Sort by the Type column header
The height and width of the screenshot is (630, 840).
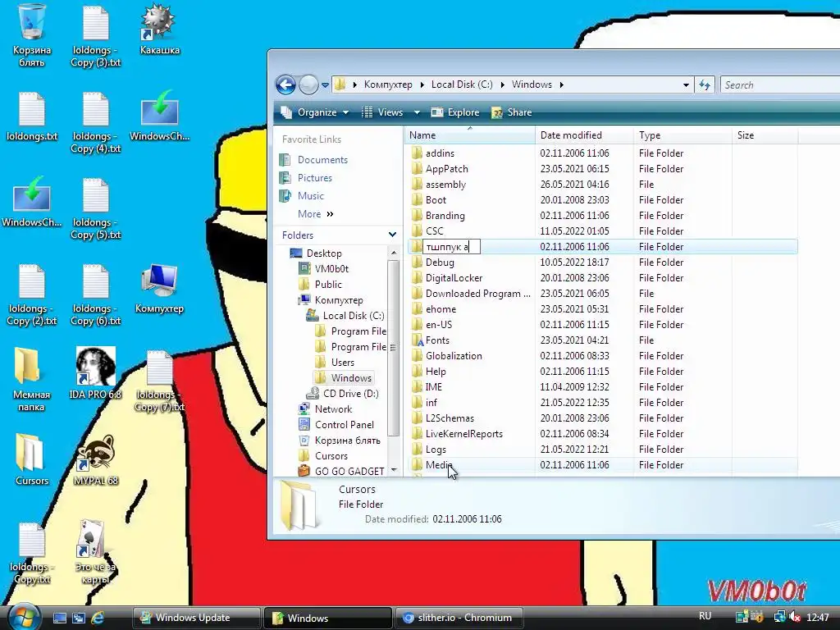(682, 135)
